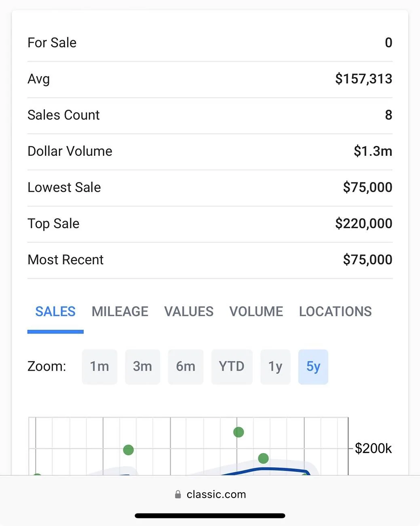Image resolution: width=420 pixels, height=526 pixels.
Task: Show the LOCATIONS tab
Action: point(336,312)
